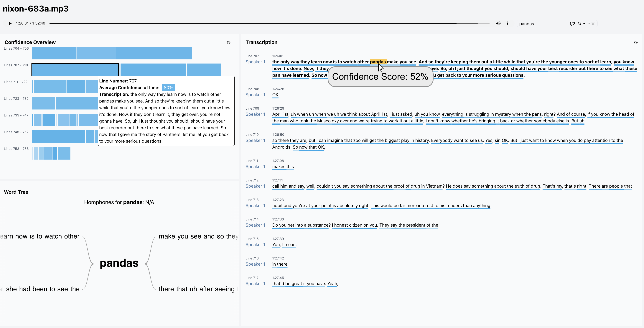Jump to the next search match

pyautogui.click(x=589, y=24)
